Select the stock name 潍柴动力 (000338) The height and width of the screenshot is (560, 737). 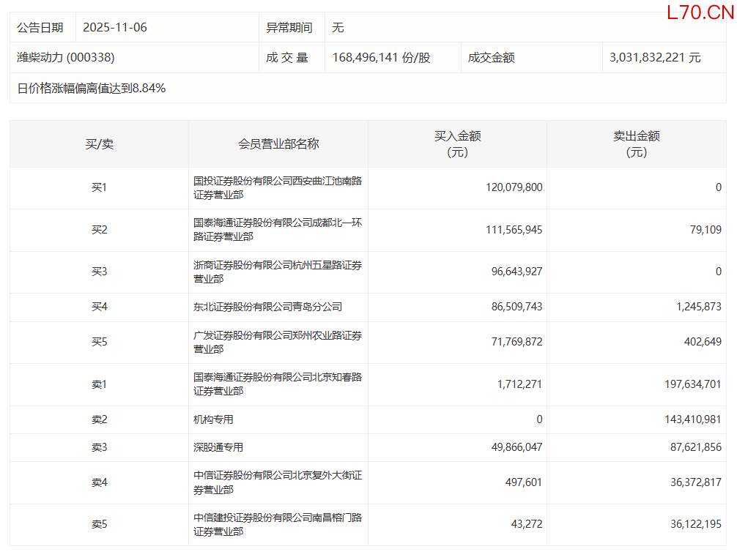pyautogui.click(x=66, y=57)
